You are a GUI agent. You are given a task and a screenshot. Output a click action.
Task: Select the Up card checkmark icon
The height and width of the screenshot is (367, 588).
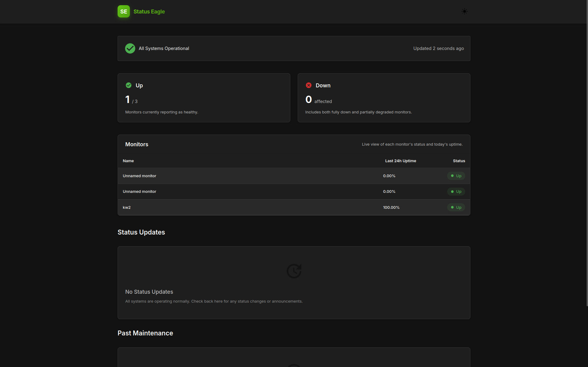pyautogui.click(x=128, y=85)
